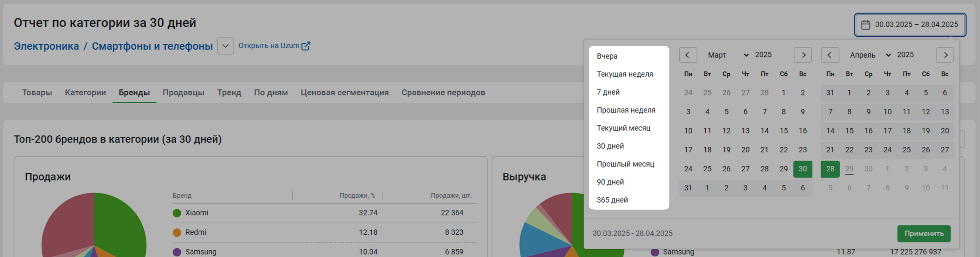The height and width of the screenshot is (257, 980).
Task: Click the Бренд column header
Action: click(x=182, y=196)
